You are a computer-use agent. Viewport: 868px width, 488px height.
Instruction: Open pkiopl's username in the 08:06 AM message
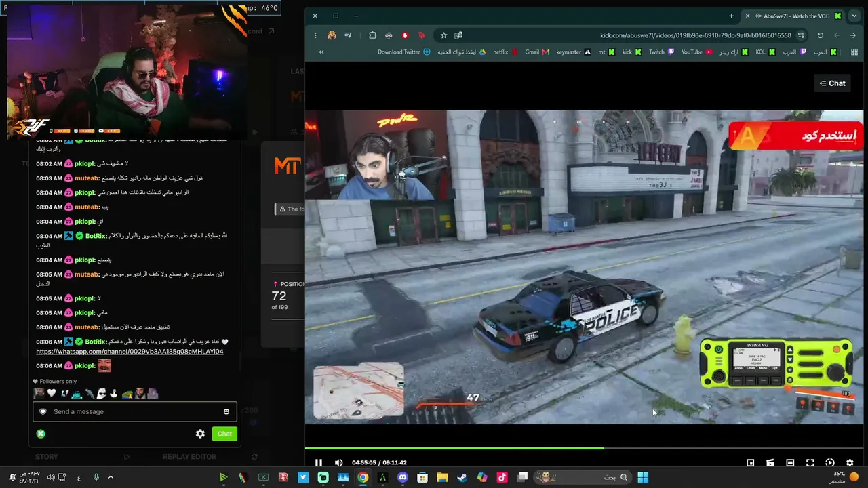coord(85,366)
